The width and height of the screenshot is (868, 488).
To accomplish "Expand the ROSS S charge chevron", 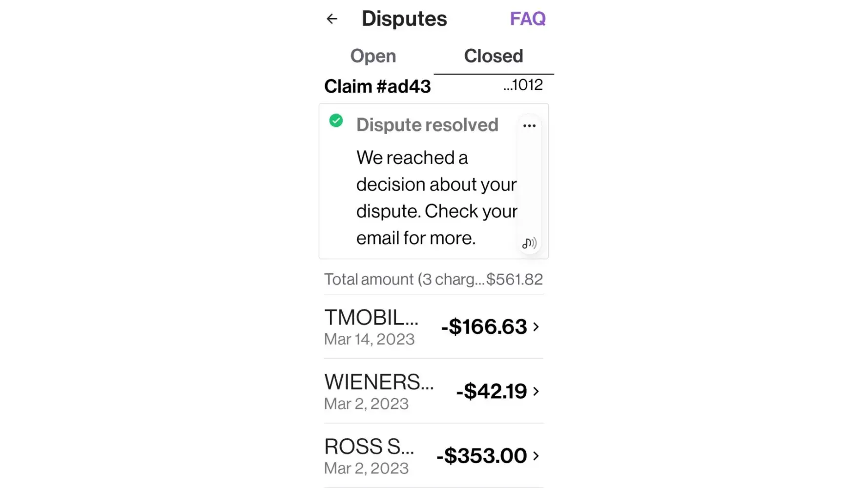I will pyautogui.click(x=536, y=456).
